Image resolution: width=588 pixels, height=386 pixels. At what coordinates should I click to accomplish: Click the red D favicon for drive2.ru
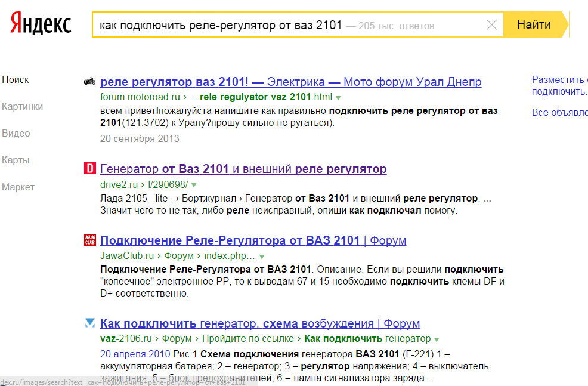(89, 168)
